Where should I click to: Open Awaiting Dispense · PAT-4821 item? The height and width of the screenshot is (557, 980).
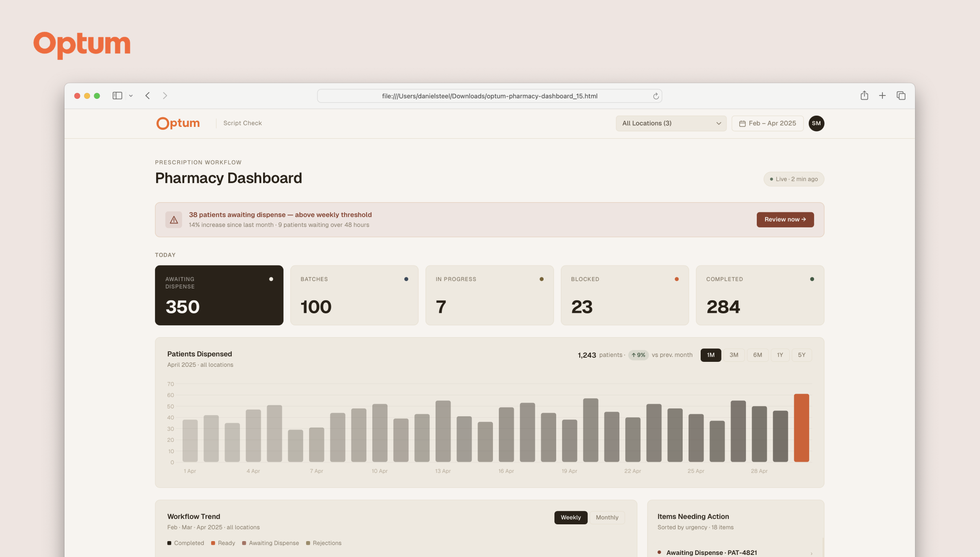pyautogui.click(x=735, y=552)
